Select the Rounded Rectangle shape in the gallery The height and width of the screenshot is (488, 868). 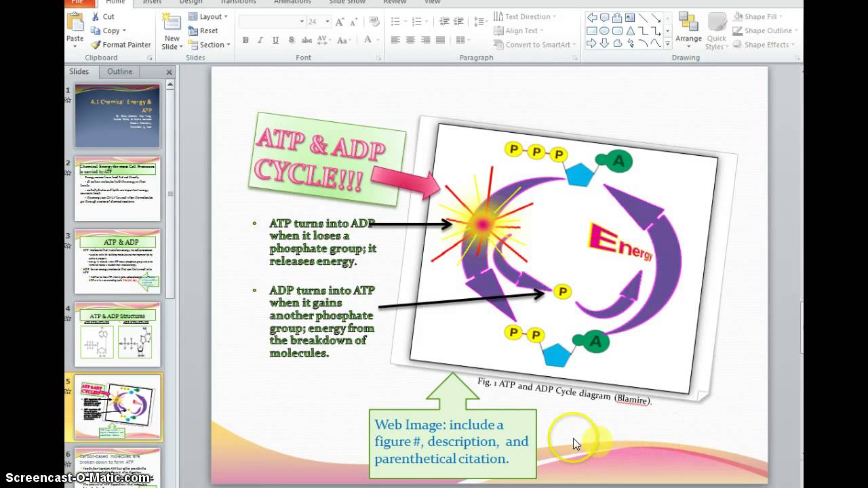tap(617, 30)
